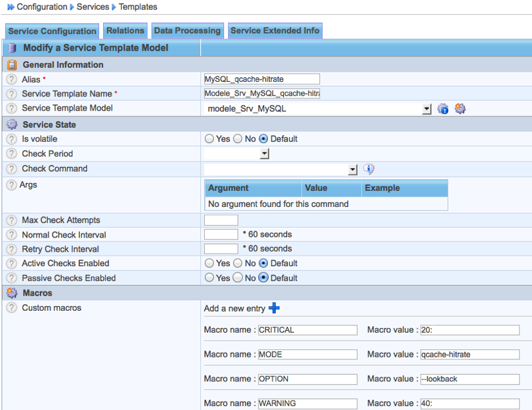Click help icon beside Check Period

tap(11, 154)
